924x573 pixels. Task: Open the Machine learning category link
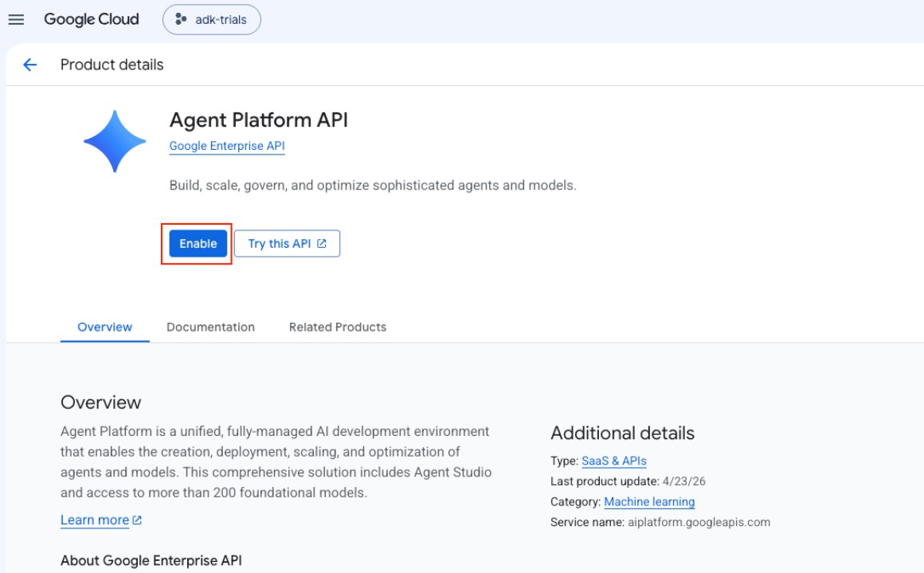pyautogui.click(x=649, y=501)
